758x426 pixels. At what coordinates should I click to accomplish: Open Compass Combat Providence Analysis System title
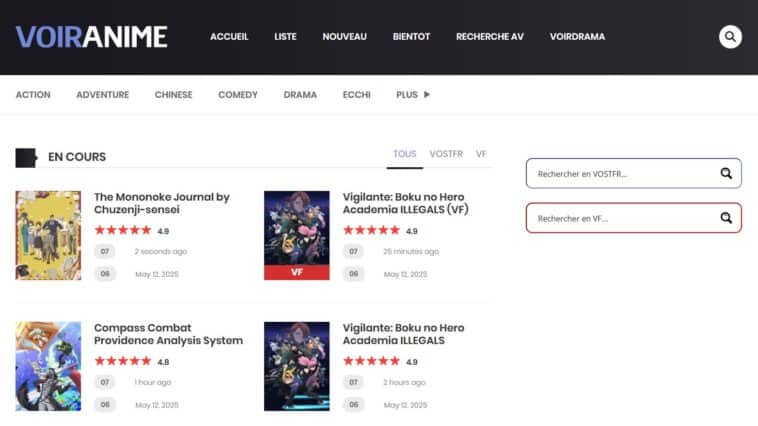[168, 334]
